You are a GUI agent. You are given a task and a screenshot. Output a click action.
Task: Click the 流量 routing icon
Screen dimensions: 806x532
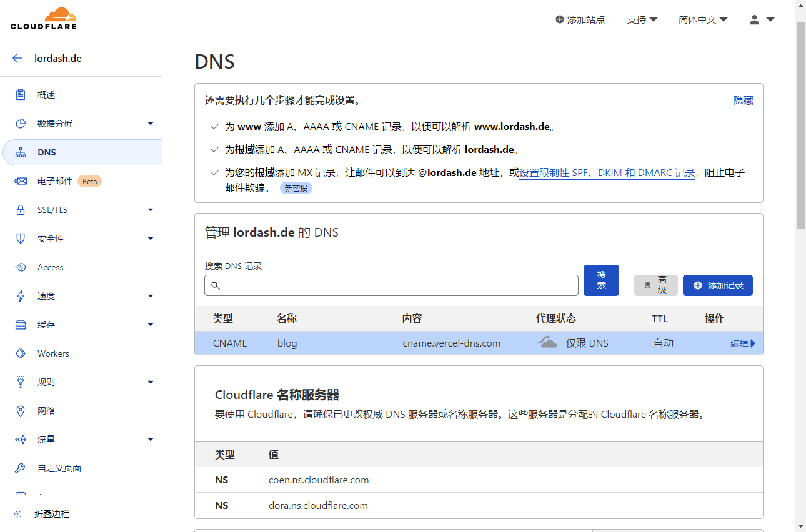click(x=21, y=440)
